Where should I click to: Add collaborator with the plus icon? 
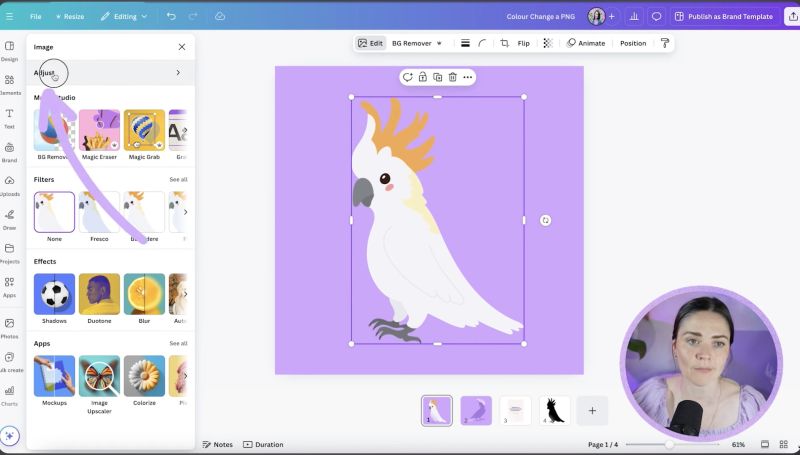tap(611, 16)
